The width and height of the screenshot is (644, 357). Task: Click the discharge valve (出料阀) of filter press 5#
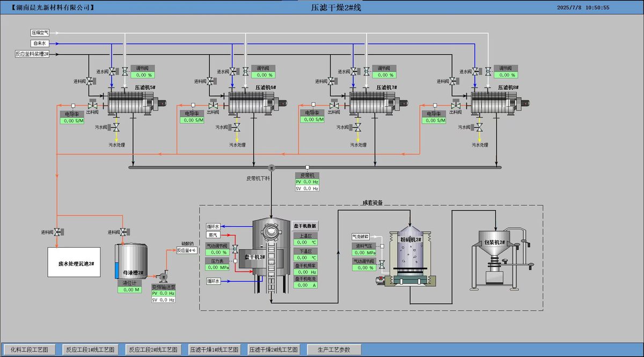click(92, 105)
